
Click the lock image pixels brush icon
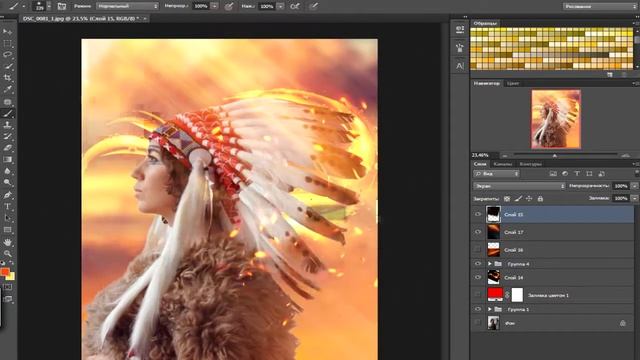(518, 199)
